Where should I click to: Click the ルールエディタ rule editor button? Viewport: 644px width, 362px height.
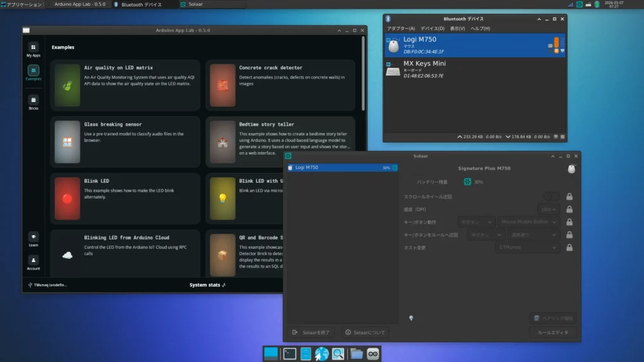click(553, 332)
